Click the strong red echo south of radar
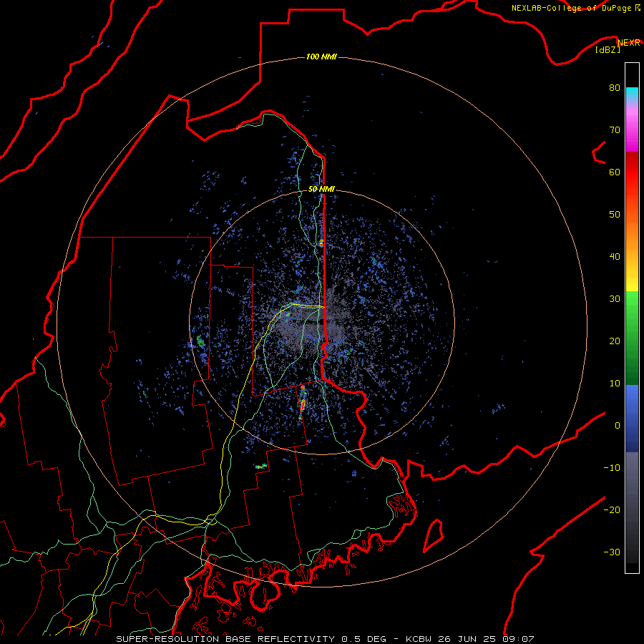The width and height of the screenshot is (644, 644). [303, 404]
